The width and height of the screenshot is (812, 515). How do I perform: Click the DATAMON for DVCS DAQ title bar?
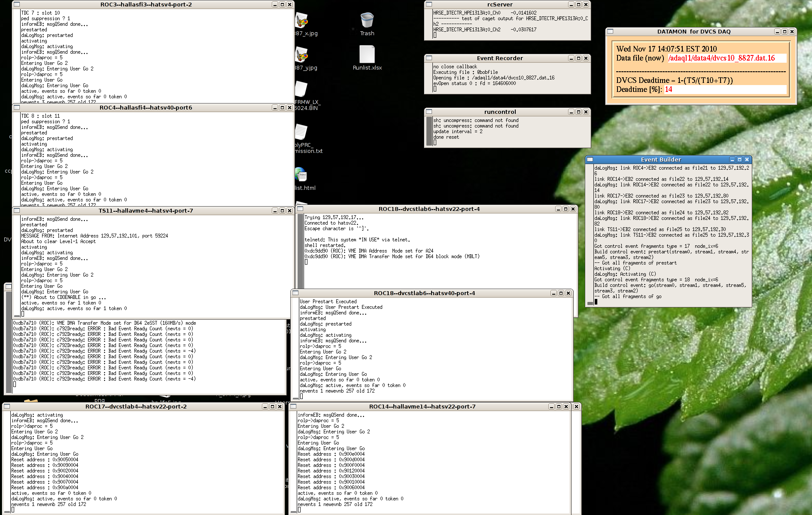[693, 31]
